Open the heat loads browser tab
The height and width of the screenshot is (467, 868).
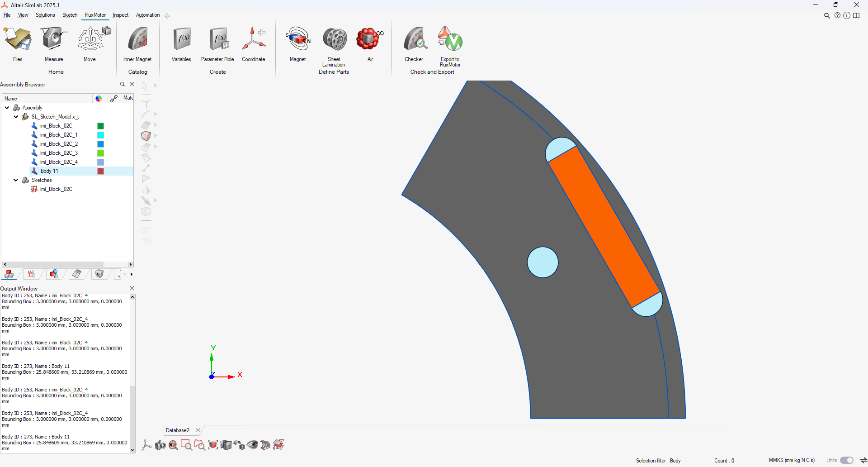point(31,274)
